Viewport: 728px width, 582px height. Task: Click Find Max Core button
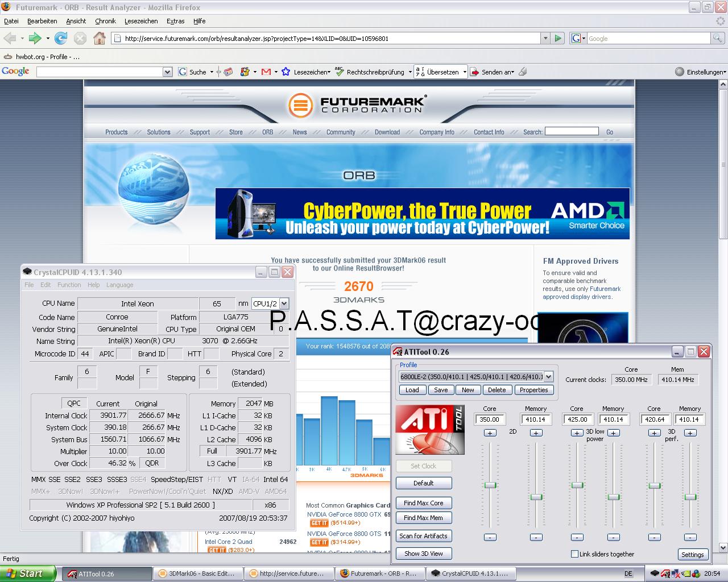pyautogui.click(x=424, y=503)
